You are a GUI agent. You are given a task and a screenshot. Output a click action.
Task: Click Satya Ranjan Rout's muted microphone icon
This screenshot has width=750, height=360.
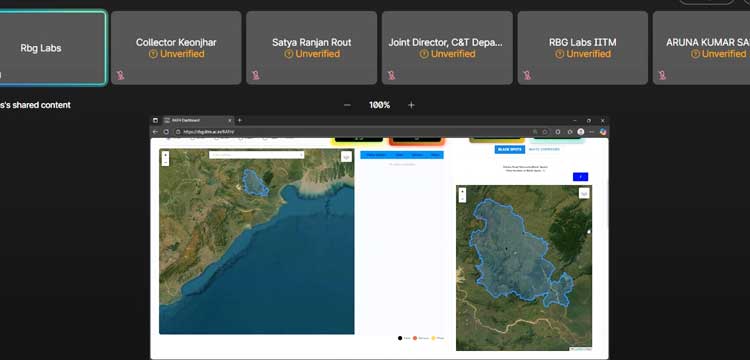point(255,75)
